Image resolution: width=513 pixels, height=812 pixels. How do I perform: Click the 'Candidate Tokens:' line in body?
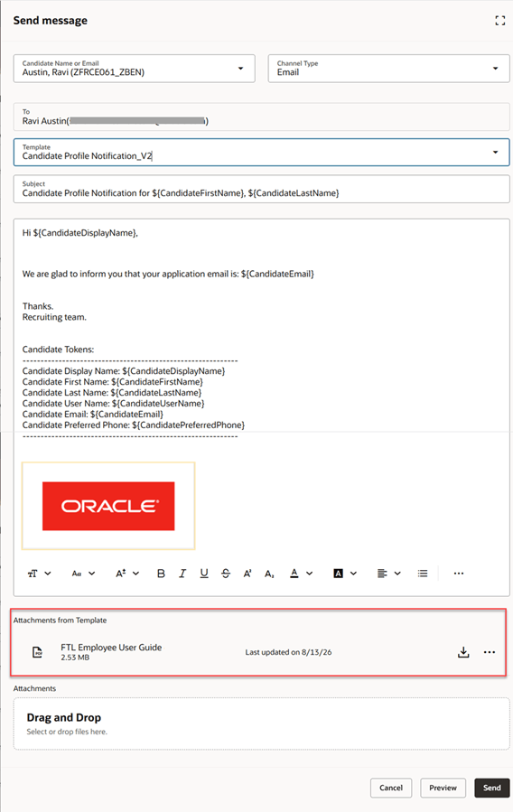point(58,350)
